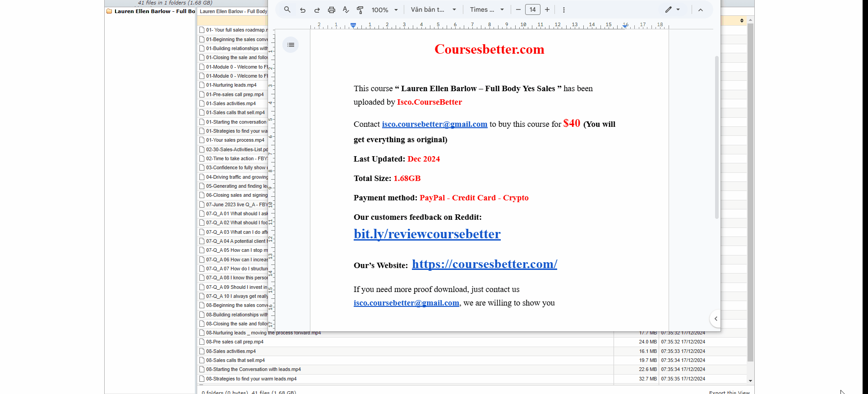Follow the https://coursesbetter.com/ website link
Screen dimensions: 868x394
[x=484, y=264]
